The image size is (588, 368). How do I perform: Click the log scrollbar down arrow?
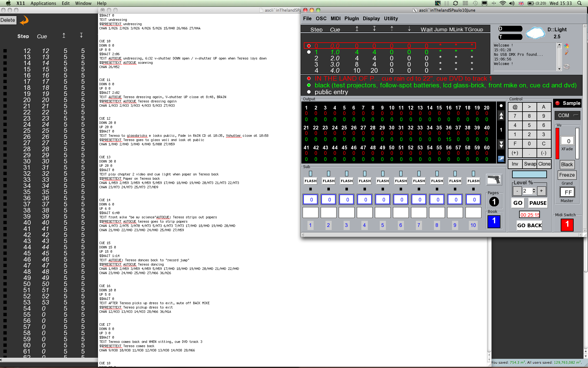click(x=559, y=69)
